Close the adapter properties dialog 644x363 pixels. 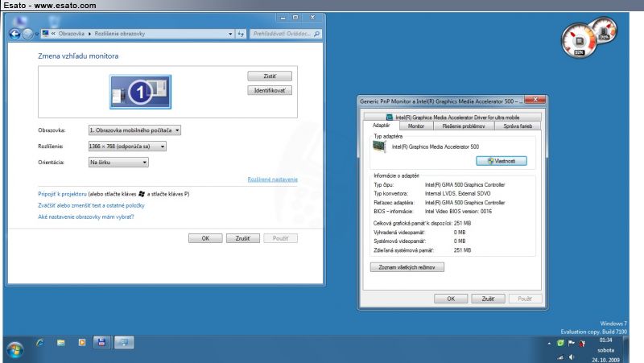pyautogui.click(x=535, y=99)
